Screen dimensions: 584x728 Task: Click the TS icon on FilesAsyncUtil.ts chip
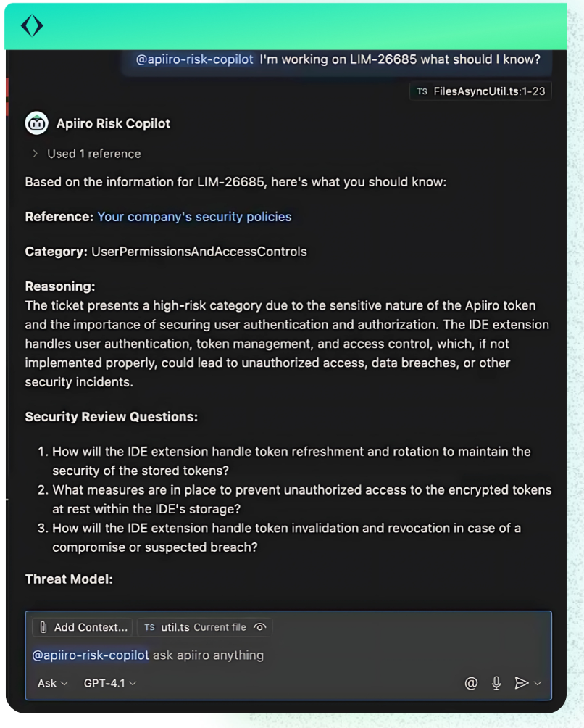[422, 91]
